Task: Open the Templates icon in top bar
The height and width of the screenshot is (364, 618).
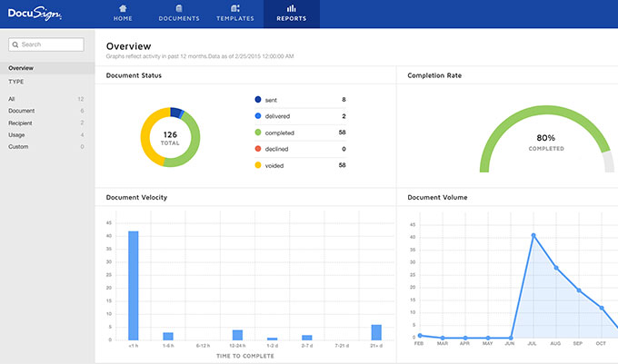Action: pyautogui.click(x=234, y=8)
